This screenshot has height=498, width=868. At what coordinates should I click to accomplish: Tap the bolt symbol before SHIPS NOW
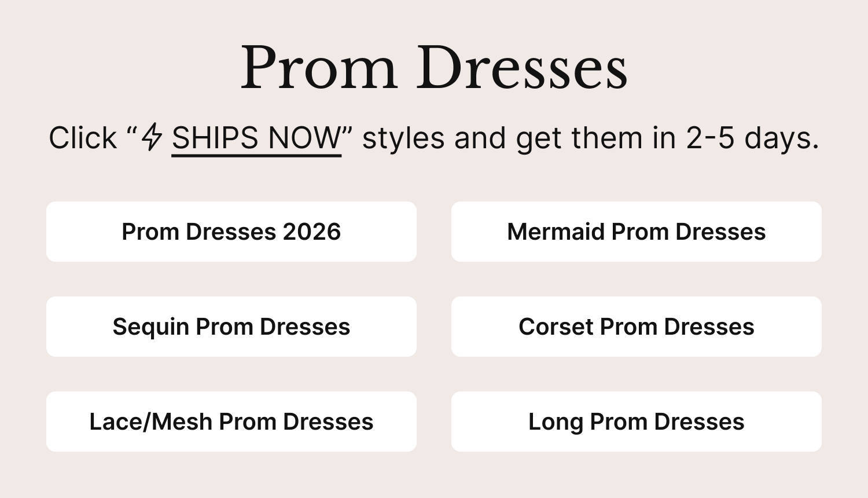(152, 137)
